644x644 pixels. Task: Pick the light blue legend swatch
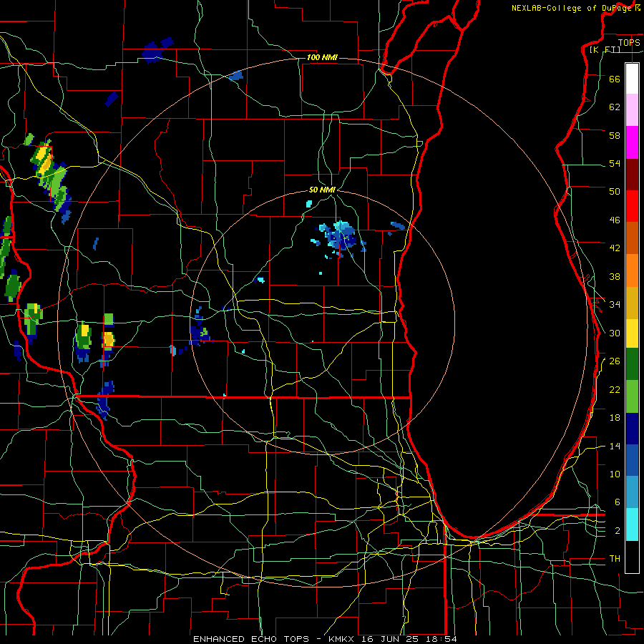[632, 492]
